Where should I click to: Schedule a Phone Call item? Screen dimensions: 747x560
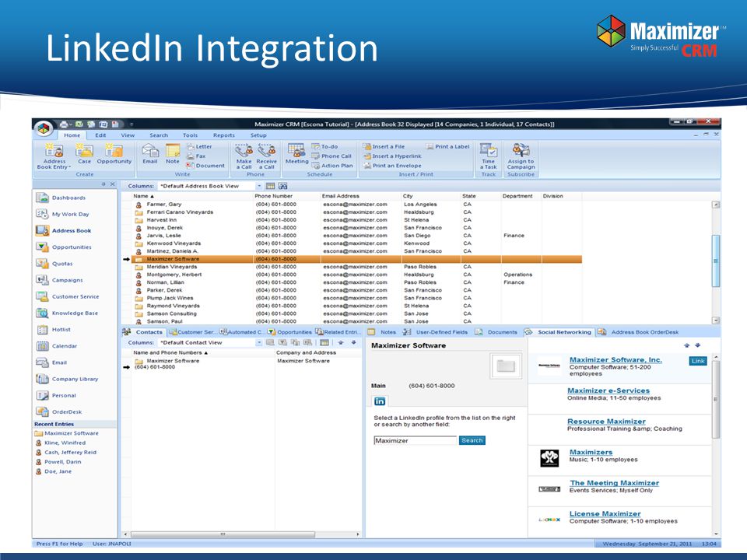[x=331, y=156]
